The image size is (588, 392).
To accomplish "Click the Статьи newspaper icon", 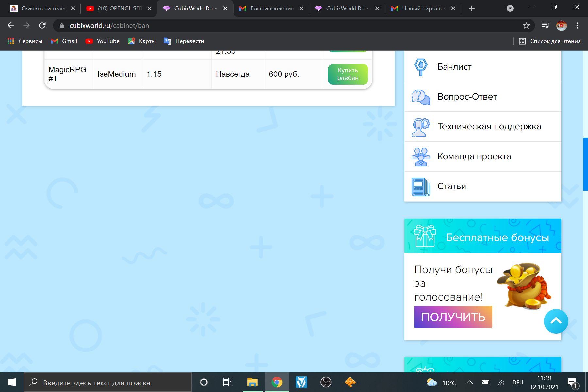I will pos(421,187).
